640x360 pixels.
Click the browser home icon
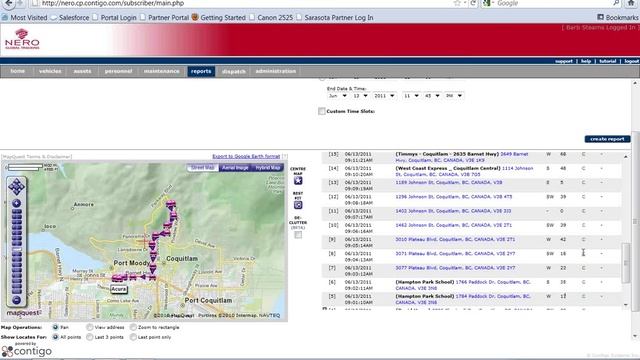point(631,3)
